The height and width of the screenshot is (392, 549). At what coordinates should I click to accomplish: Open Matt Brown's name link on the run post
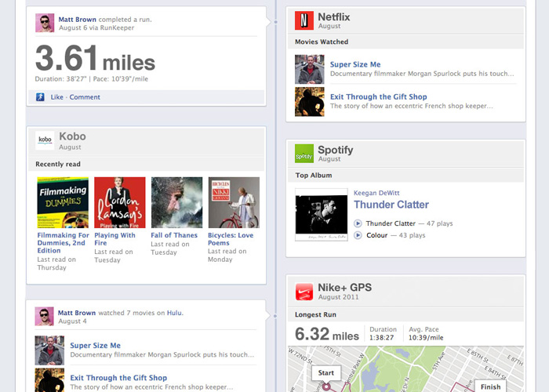(x=77, y=20)
